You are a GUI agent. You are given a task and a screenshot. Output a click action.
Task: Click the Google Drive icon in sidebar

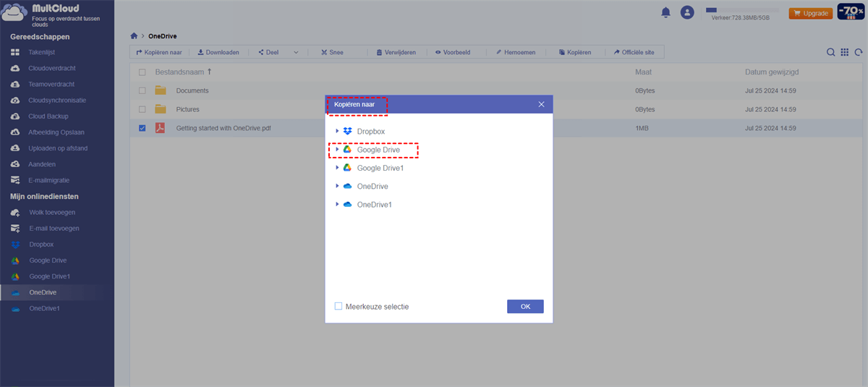(x=15, y=260)
